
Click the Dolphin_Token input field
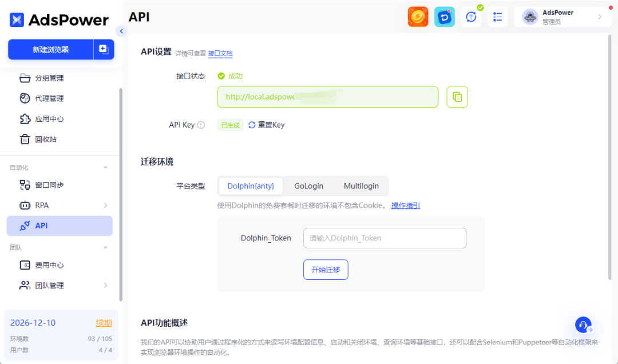point(385,238)
